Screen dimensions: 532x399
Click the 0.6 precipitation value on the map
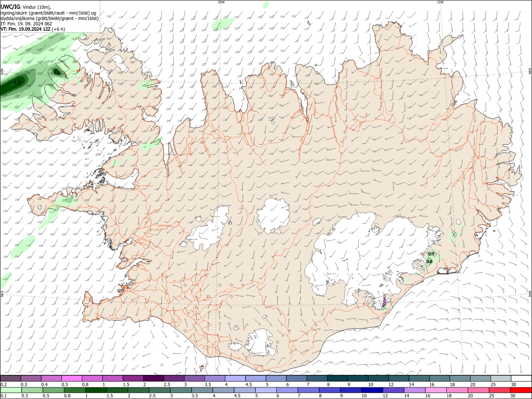coord(429,262)
